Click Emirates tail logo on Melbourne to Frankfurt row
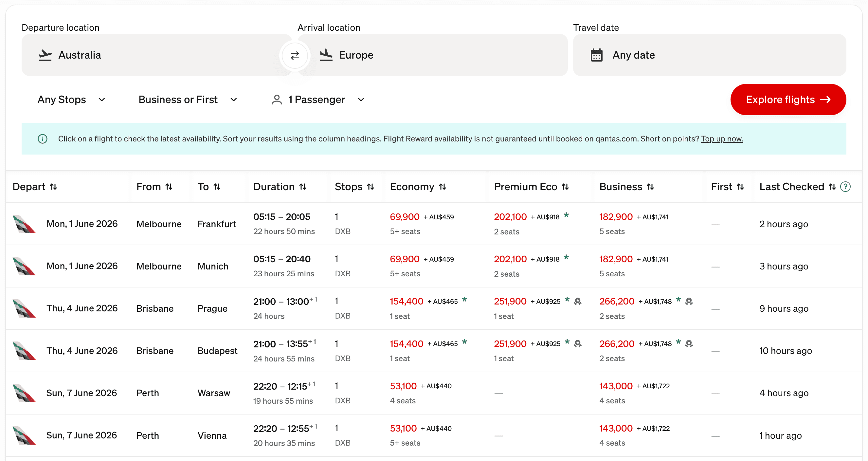Image resolution: width=868 pixels, height=461 pixels. (24, 224)
